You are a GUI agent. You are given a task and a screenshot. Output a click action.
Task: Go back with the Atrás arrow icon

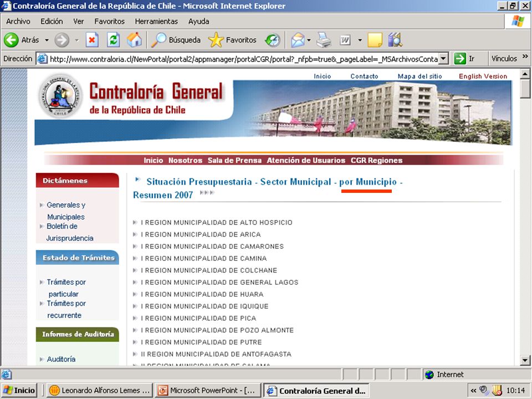coord(11,40)
